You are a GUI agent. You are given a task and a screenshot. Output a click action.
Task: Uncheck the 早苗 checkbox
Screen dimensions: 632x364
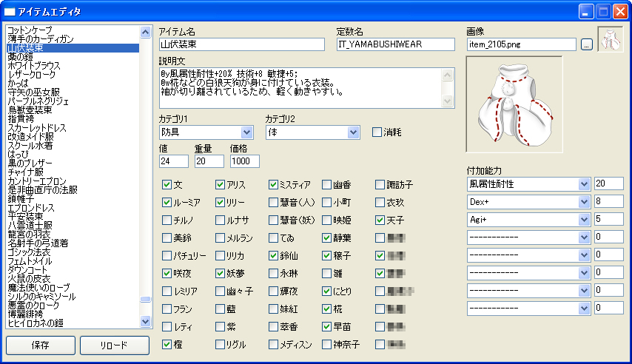point(326,326)
